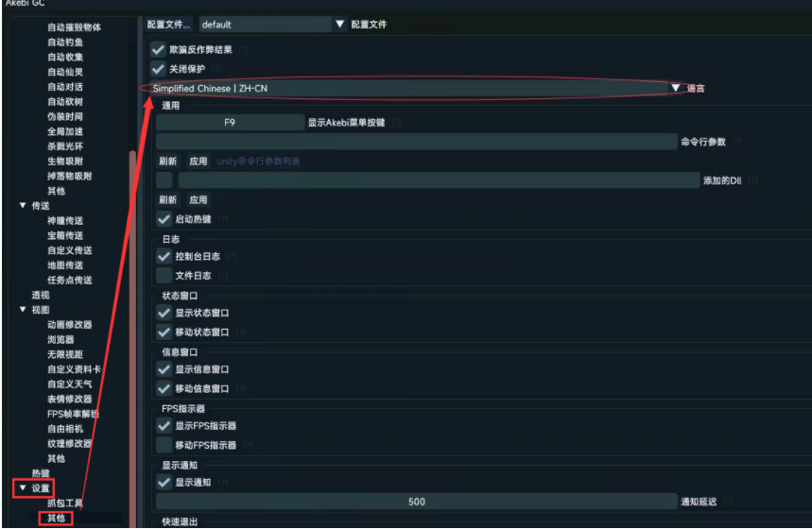Enable the 移动FPS指示器 checkbox
Viewport: 812px width, 529px height.
[x=164, y=445]
